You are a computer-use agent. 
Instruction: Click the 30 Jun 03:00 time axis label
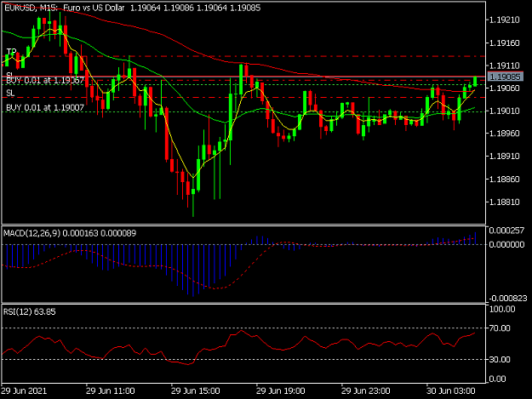[451, 390]
